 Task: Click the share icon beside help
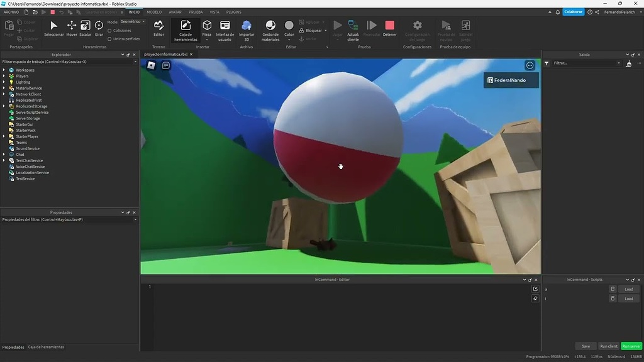point(597,12)
